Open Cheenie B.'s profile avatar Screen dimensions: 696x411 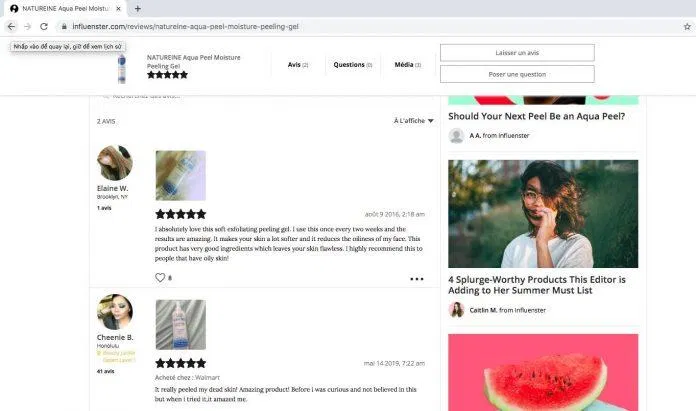click(115, 312)
